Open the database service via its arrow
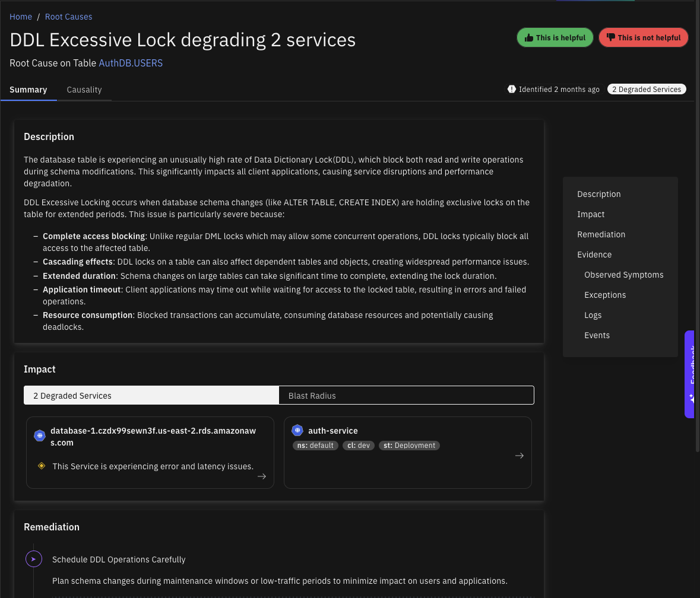The width and height of the screenshot is (700, 598). click(261, 476)
